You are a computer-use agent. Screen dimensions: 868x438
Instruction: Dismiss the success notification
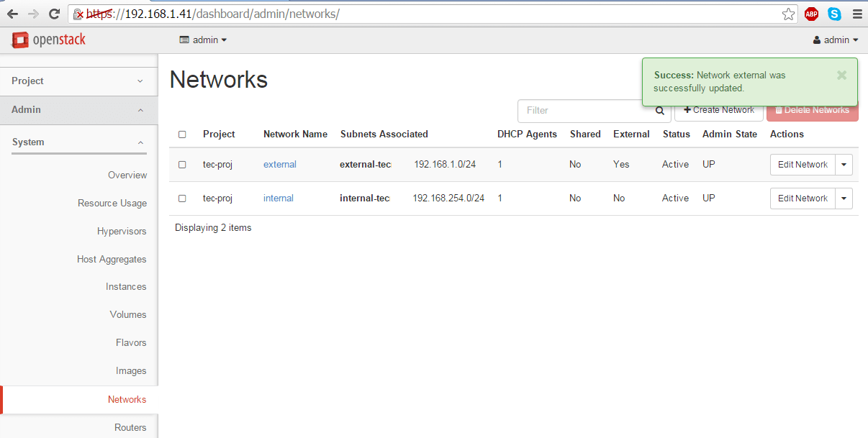(x=841, y=75)
